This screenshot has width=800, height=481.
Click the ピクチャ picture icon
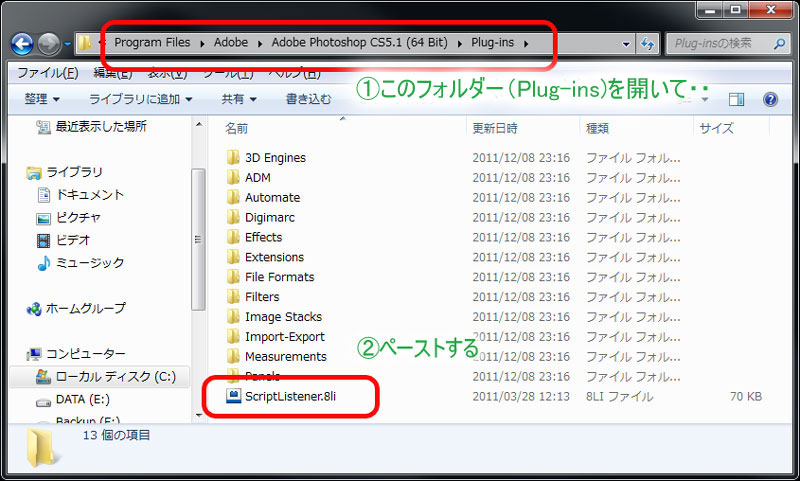pos(44,219)
